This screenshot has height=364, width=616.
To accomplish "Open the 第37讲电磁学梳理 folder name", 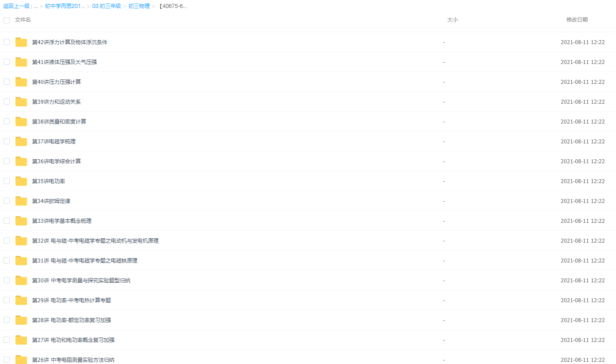I will click(54, 142).
